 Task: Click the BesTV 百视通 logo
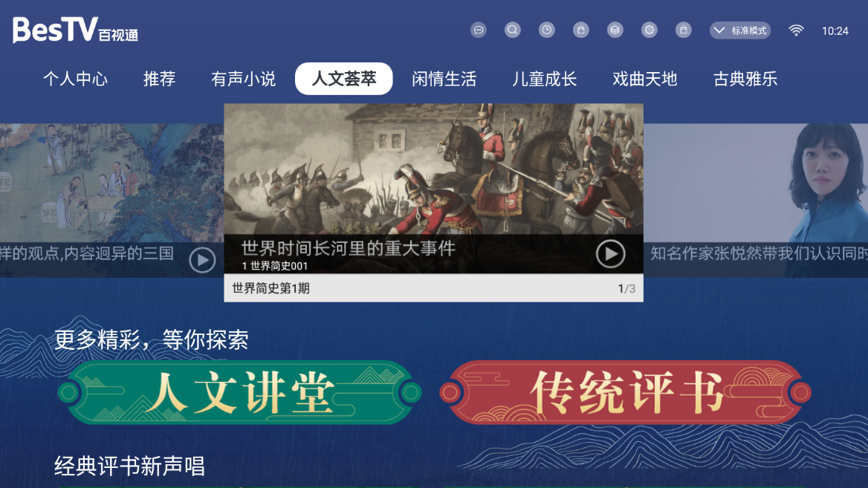click(75, 30)
